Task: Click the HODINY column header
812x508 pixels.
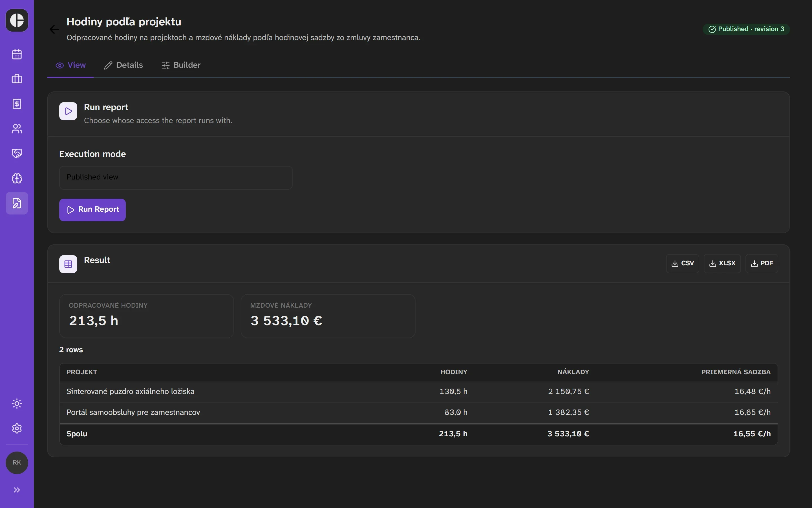Action: coord(454,372)
